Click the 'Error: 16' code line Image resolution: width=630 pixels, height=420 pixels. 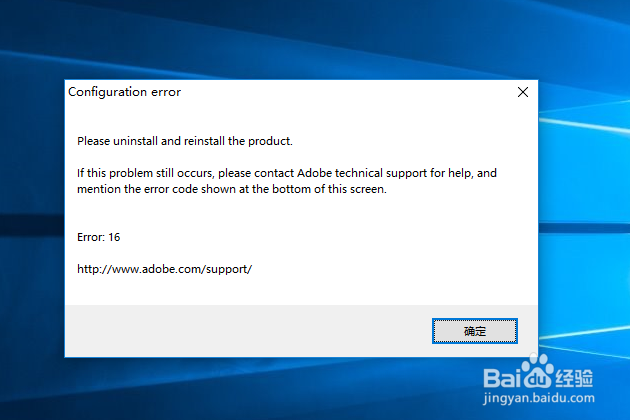(98, 237)
